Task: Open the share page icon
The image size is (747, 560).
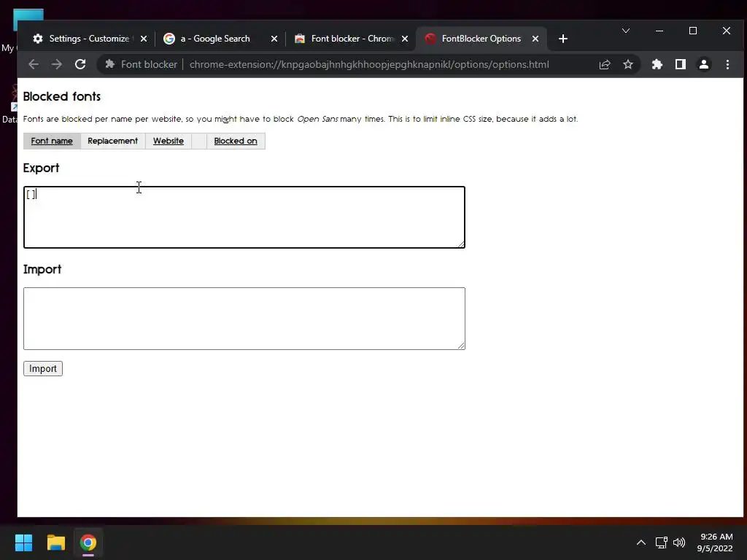Action: point(605,64)
